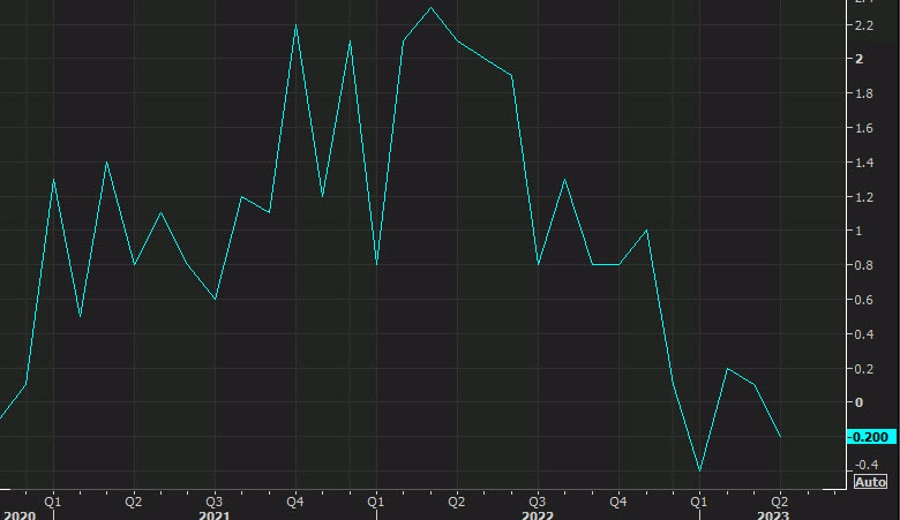Select the last Q4 marker on the time axis
900x520 pixels.
pyautogui.click(x=618, y=500)
